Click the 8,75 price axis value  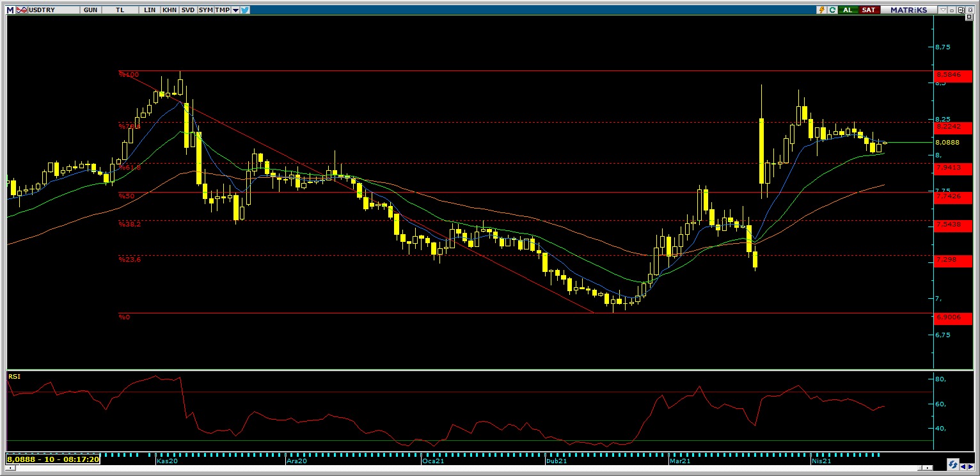coord(943,47)
